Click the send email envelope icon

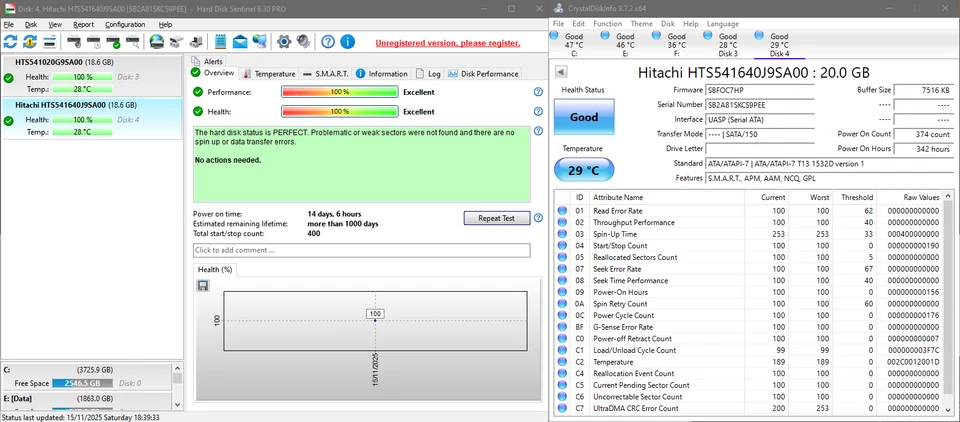click(x=241, y=42)
